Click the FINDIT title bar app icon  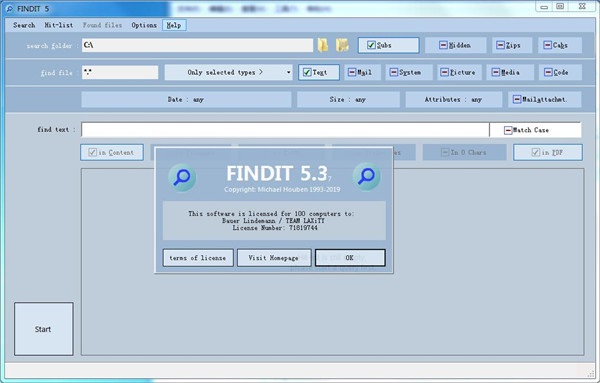(10, 8)
